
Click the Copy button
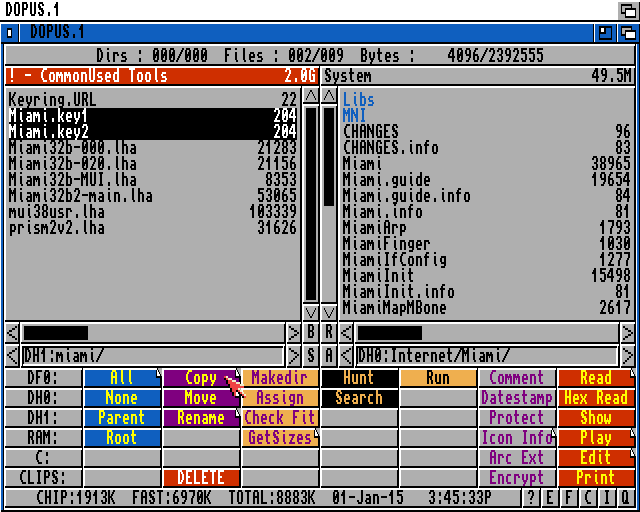click(x=201, y=378)
